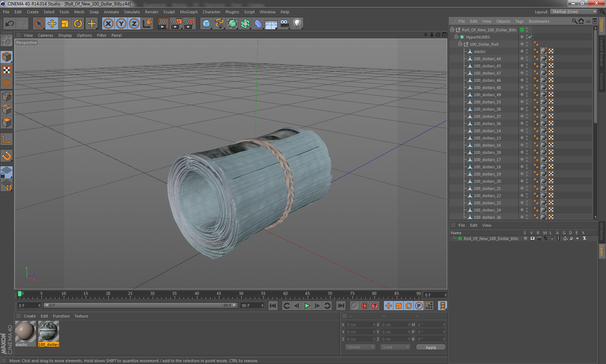
Task: Collapse the Roll_Of_New_100_Dollar_Bills root object
Action: click(x=452, y=30)
